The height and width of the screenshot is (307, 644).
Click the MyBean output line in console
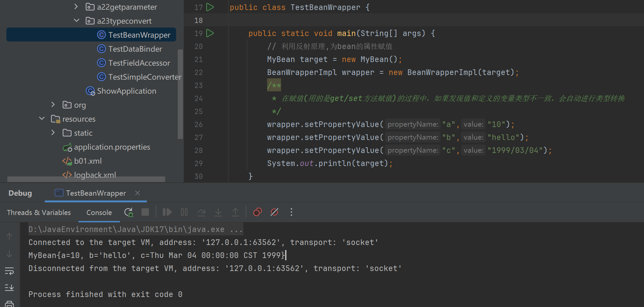click(x=157, y=255)
